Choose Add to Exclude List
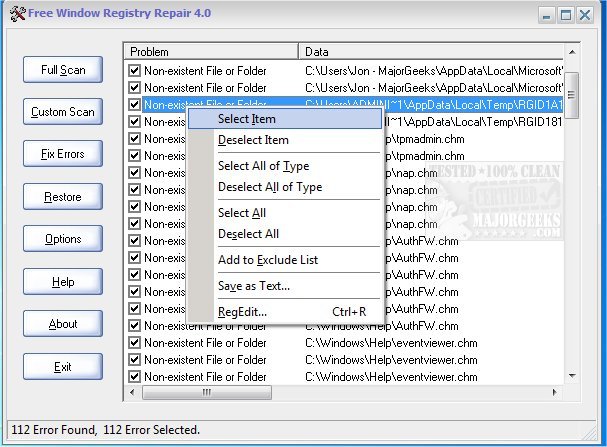 [x=285, y=260]
